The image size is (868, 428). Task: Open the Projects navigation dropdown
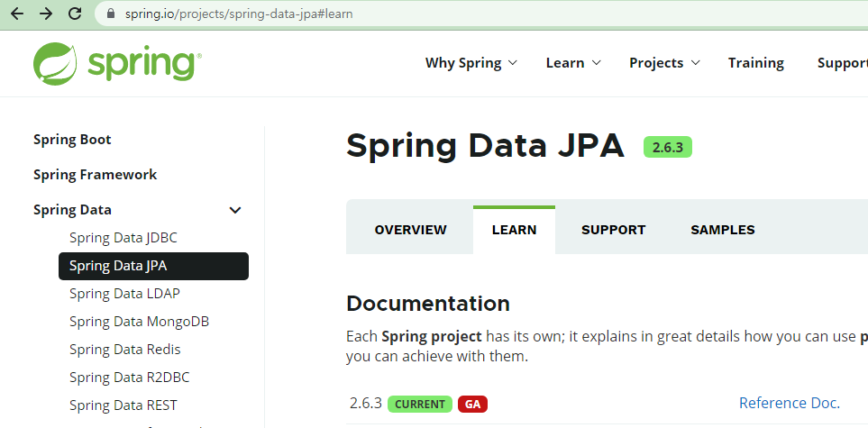click(x=665, y=63)
